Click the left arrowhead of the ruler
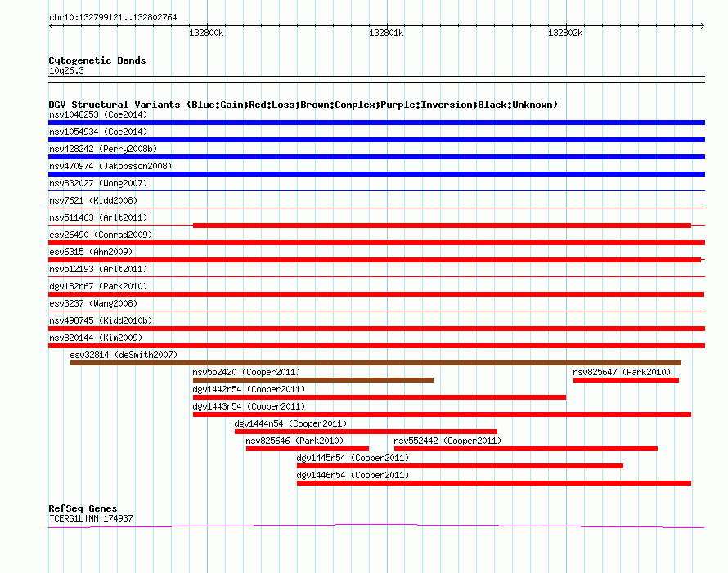 pos(51,26)
